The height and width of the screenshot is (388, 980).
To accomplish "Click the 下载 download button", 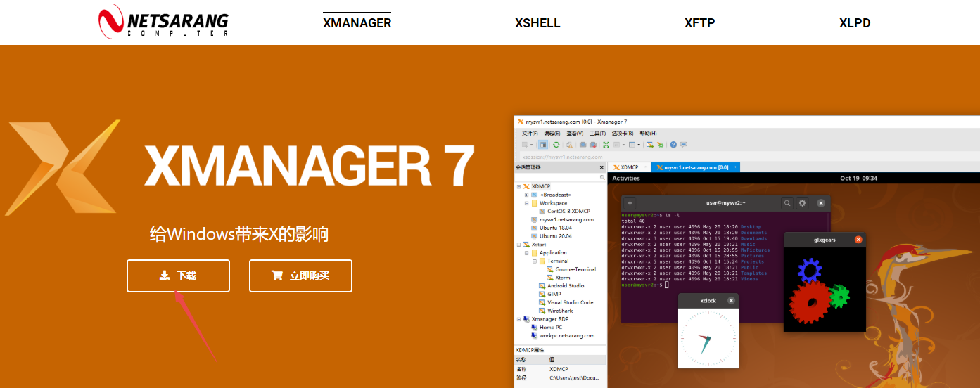I will 178,276.
